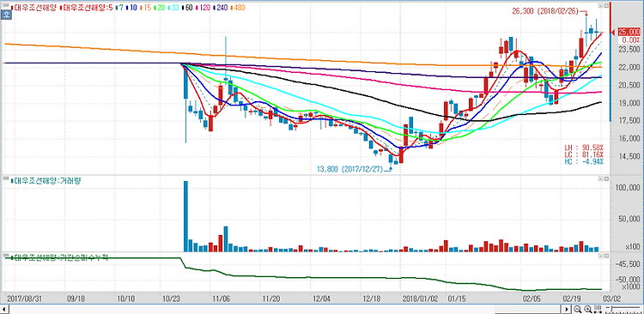Click the candle spacing adjust icon

point(598,309)
